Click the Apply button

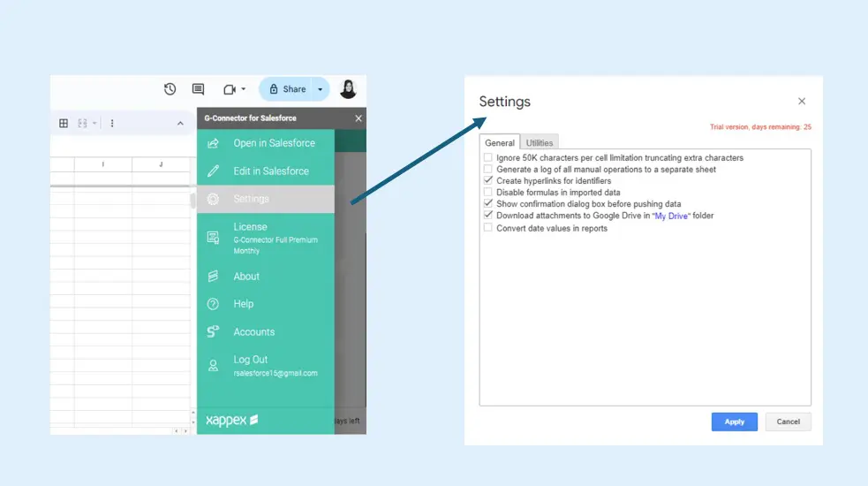click(x=734, y=421)
